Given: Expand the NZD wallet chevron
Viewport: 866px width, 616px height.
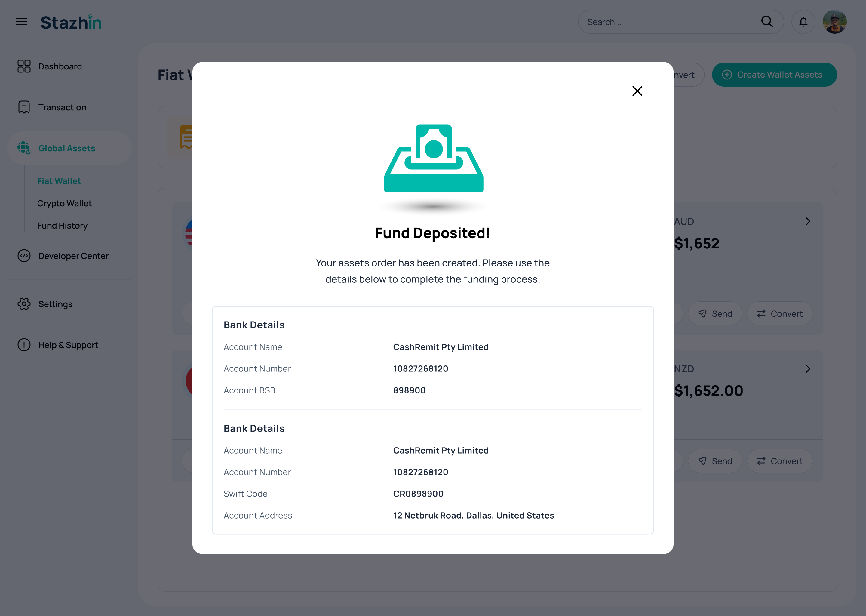Looking at the screenshot, I should tap(808, 369).
